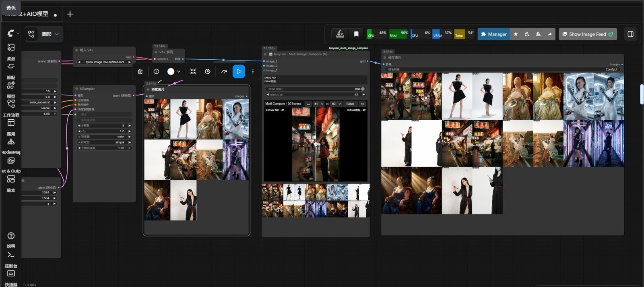Open the #2 image selector dropdown
The height and width of the screenshot is (287, 644).
[x=336, y=104]
